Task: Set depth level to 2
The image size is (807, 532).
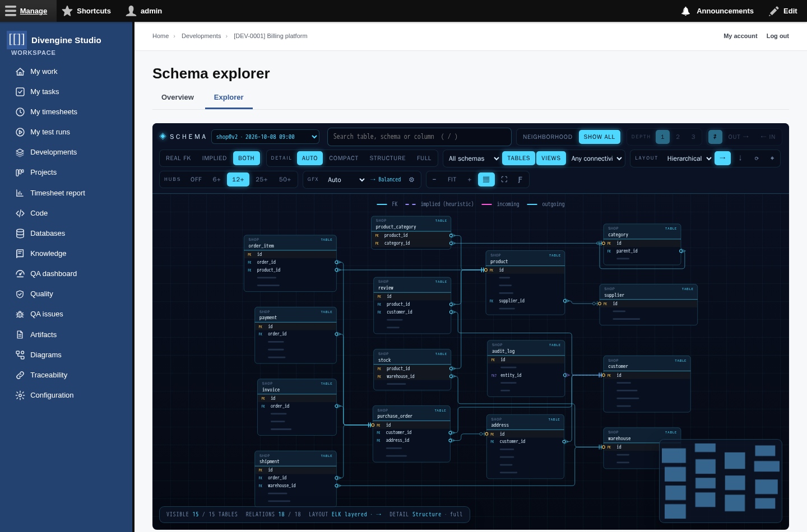Action: pos(678,137)
